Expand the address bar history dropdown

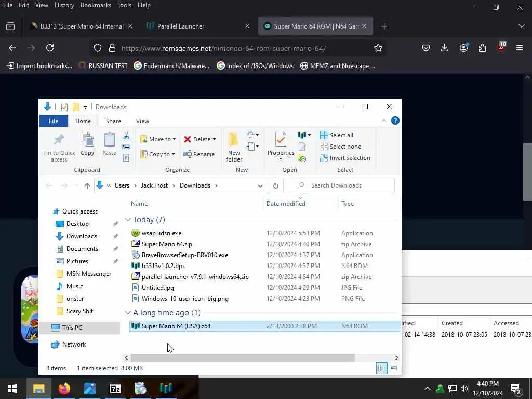pos(260,185)
